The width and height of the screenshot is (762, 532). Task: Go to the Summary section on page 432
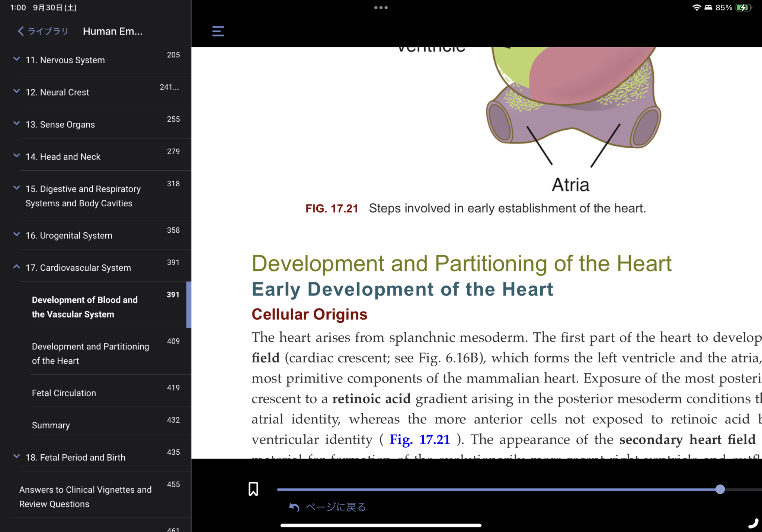(51, 425)
